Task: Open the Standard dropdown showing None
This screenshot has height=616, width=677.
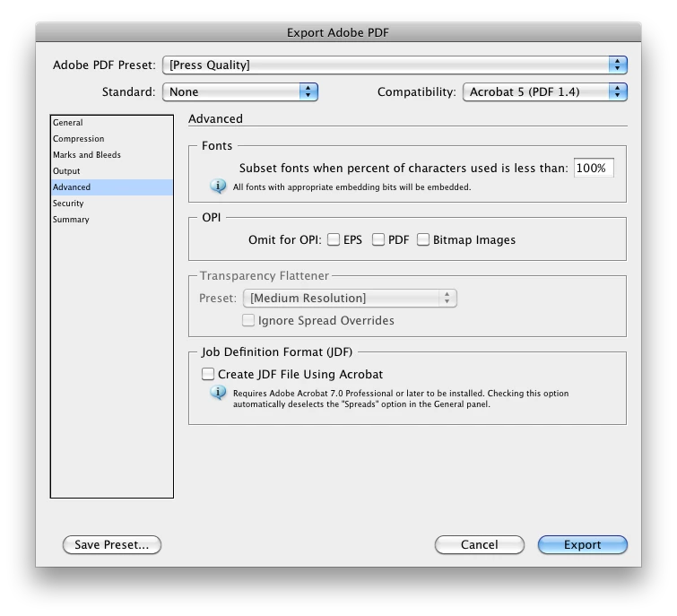Action: click(x=240, y=92)
